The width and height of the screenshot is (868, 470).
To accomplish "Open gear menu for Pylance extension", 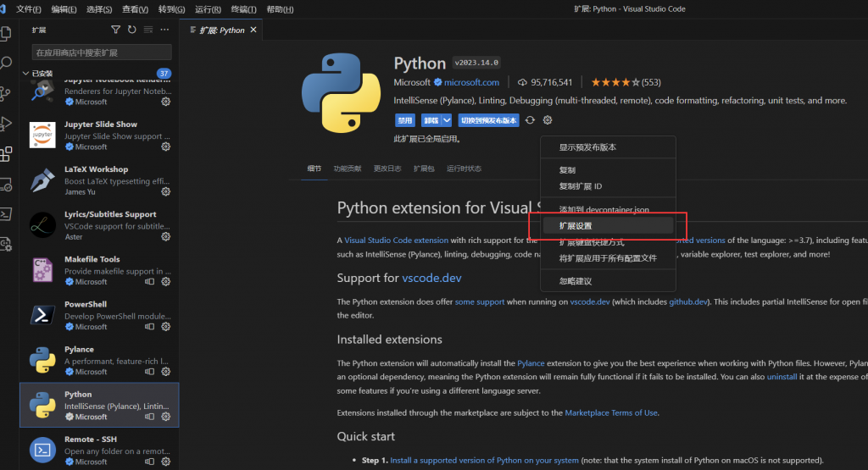I will pos(165,372).
